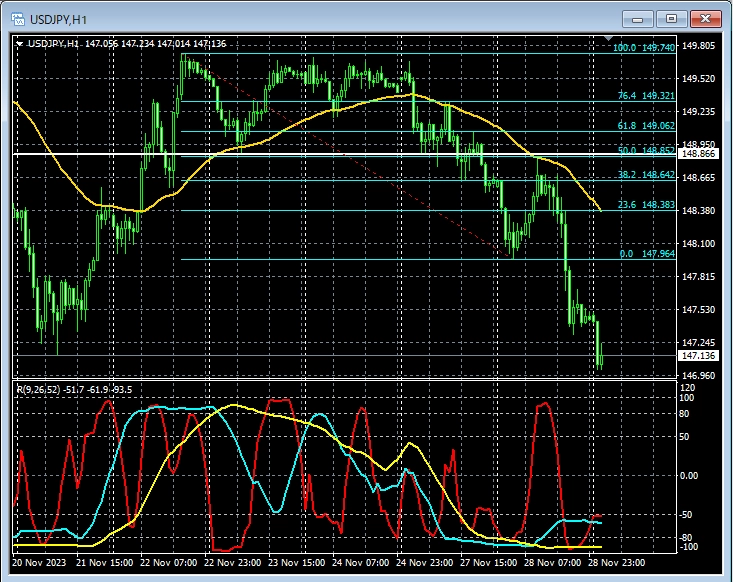Click the current price label 147.136

click(x=696, y=355)
